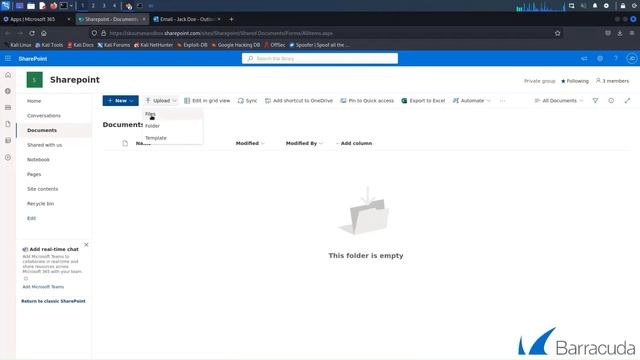Choose Template from the Upload menu

pos(173,138)
